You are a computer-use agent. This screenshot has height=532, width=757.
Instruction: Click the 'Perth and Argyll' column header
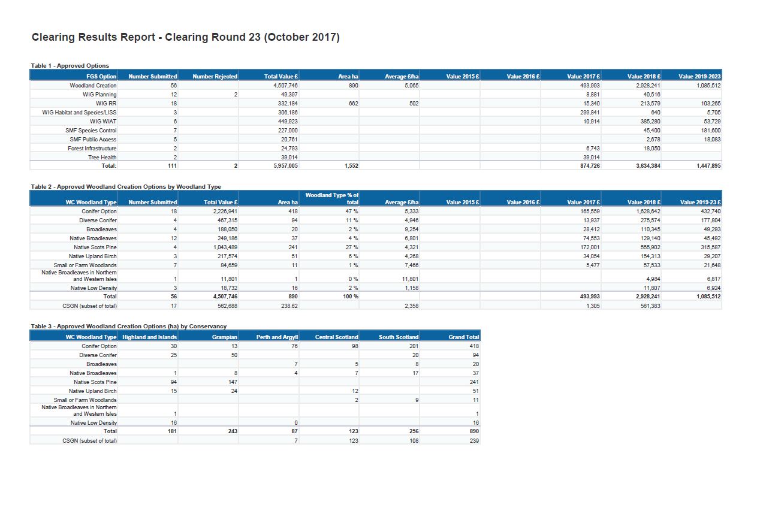277,337
